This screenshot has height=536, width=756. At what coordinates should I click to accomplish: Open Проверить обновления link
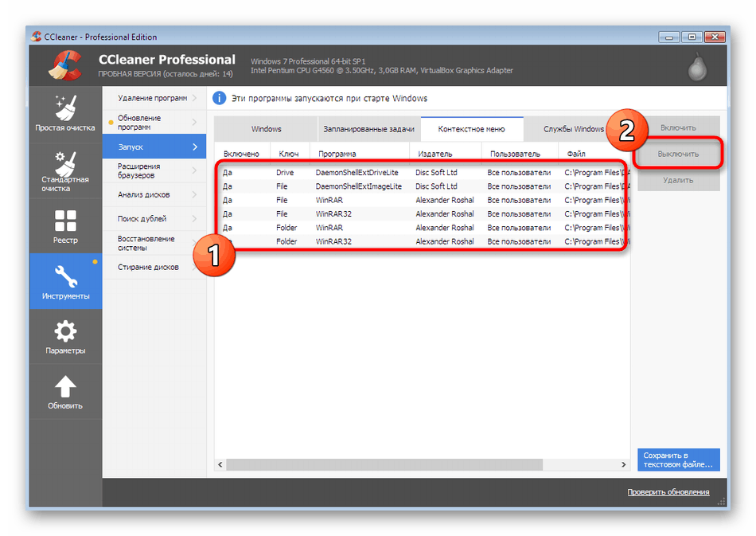point(668,491)
